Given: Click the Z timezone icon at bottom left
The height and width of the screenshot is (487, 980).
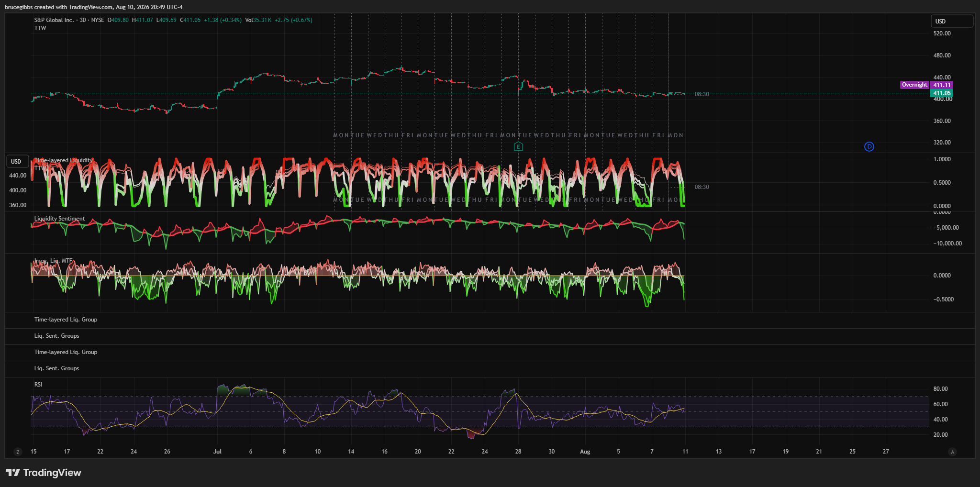Looking at the screenshot, I should coord(18,452).
